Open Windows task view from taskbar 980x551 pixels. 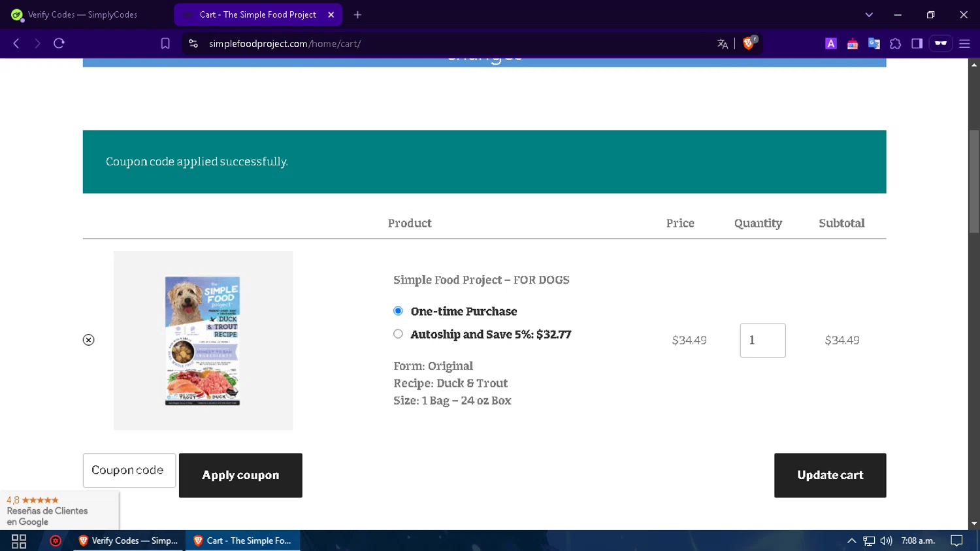19,541
